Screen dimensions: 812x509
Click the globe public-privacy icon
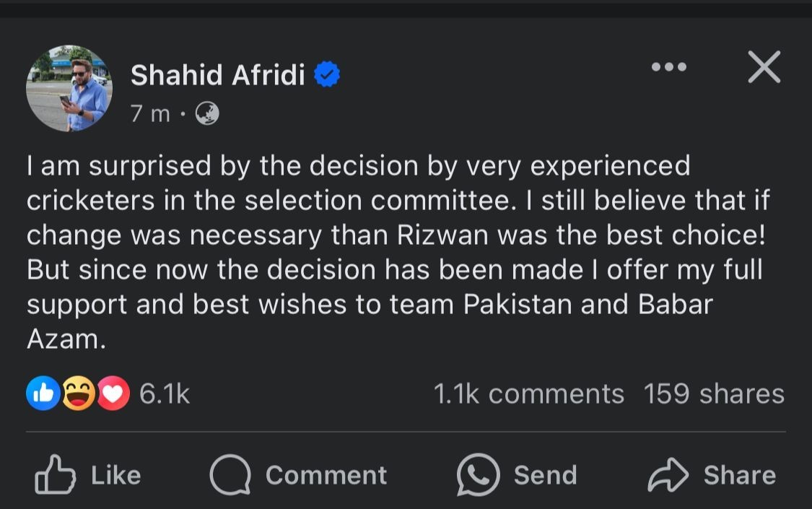tap(207, 113)
